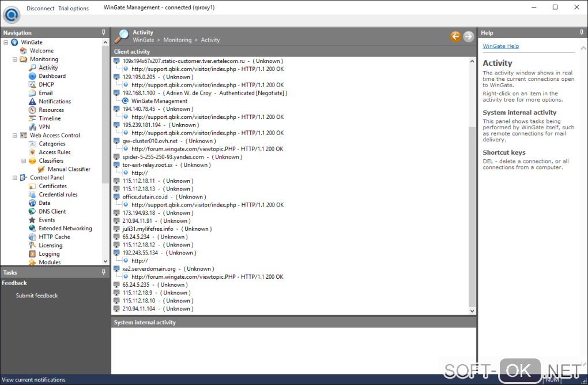Click the Manual Classifier icon
The height and width of the screenshot is (385, 588).
42,169
